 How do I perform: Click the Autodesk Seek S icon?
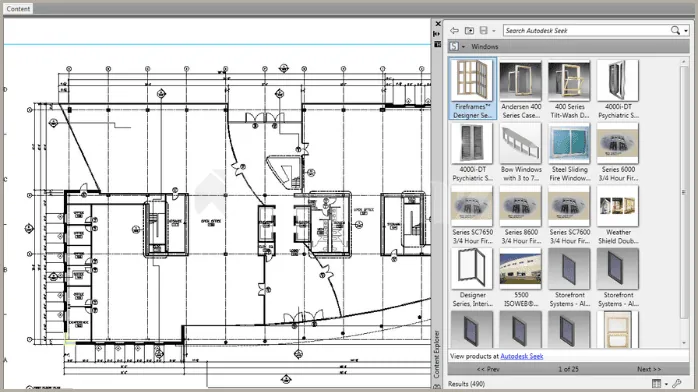point(454,46)
